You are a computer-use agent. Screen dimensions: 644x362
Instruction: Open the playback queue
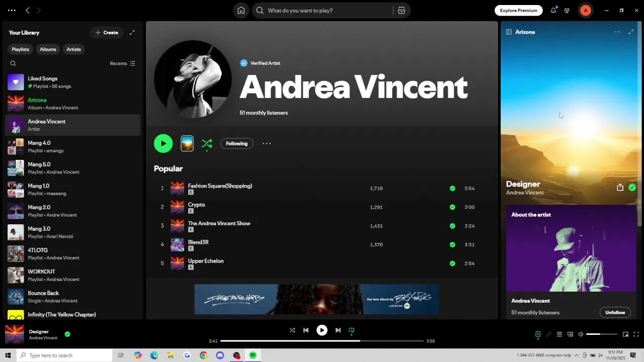(x=559, y=334)
